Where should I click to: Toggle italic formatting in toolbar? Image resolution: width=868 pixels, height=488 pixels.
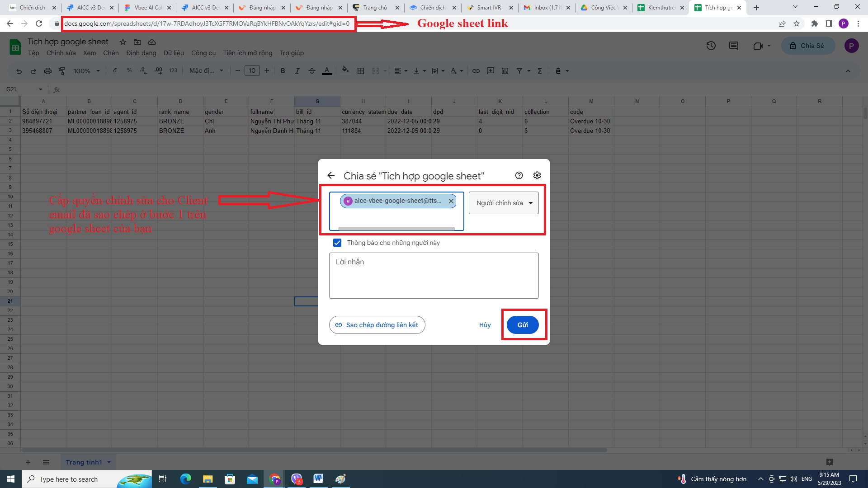click(x=297, y=71)
